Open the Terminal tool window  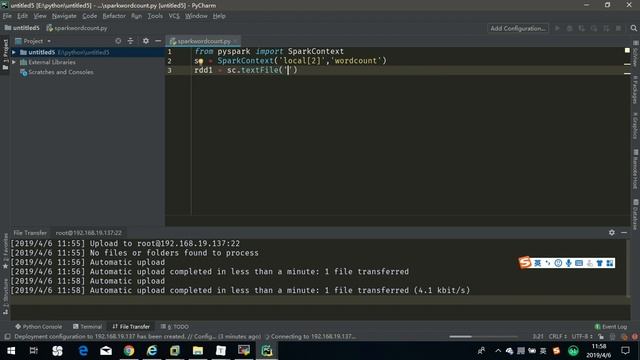pyautogui.click(x=87, y=327)
